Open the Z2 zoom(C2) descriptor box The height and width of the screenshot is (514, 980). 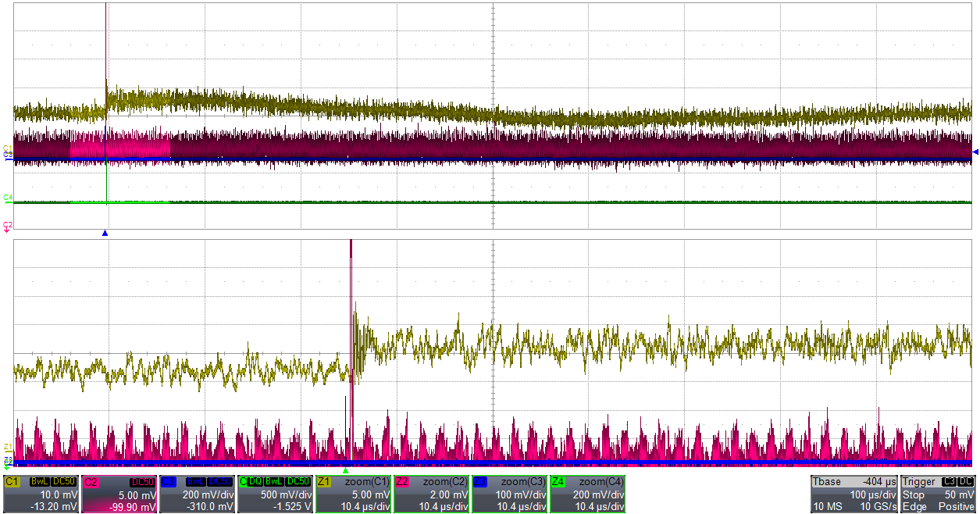(431, 494)
